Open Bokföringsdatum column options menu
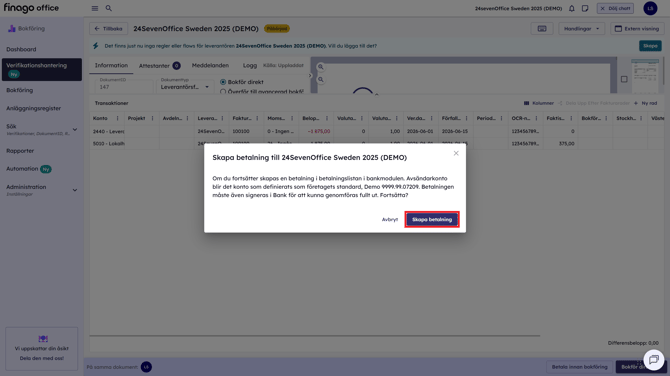 tap(606, 118)
